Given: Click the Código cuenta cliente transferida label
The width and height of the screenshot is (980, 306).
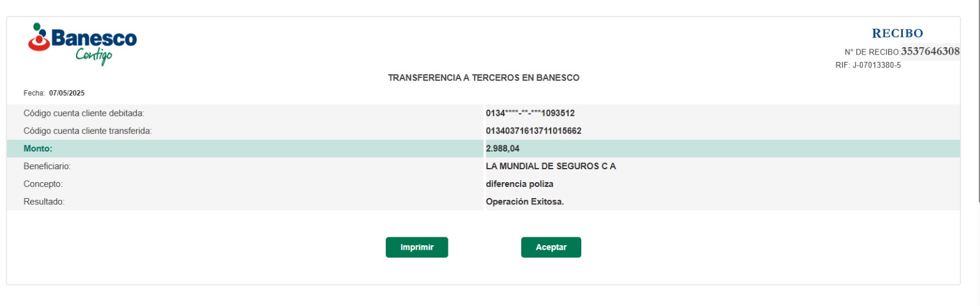Looking at the screenshot, I should [x=88, y=131].
